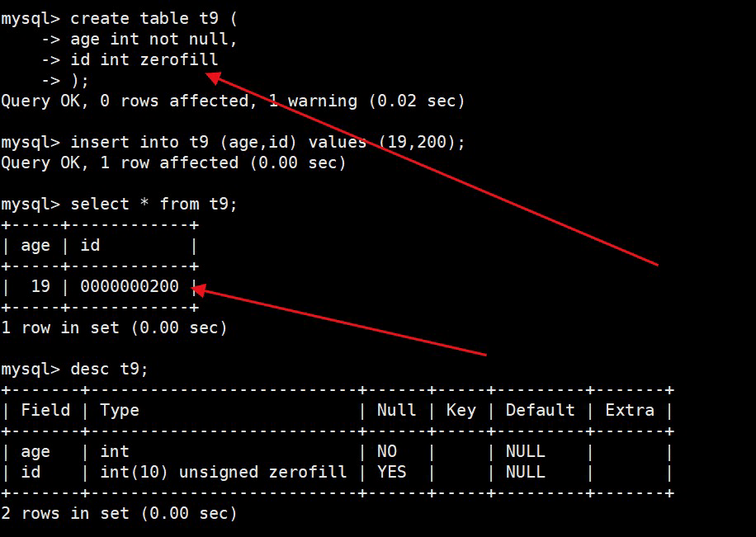
Task: Click the 'select * from t9;' command
Action: click(154, 204)
